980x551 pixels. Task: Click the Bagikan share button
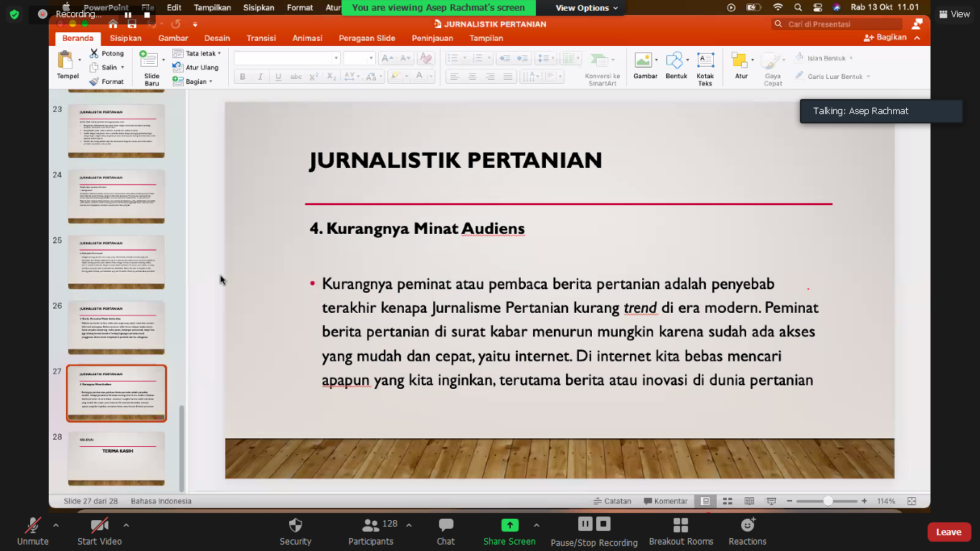coord(885,38)
